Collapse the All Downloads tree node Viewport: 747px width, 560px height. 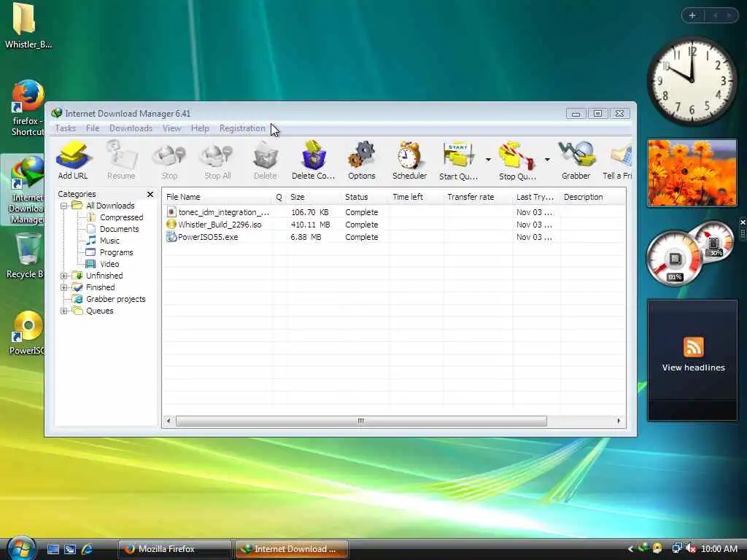[x=64, y=206]
